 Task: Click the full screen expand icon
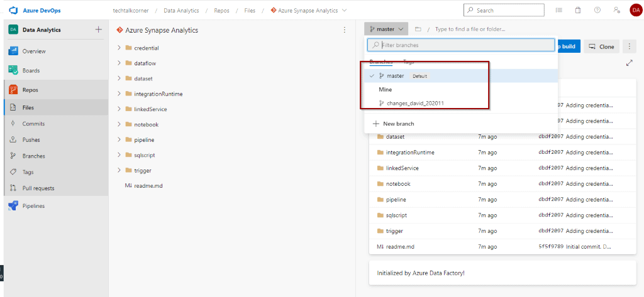[x=629, y=63]
